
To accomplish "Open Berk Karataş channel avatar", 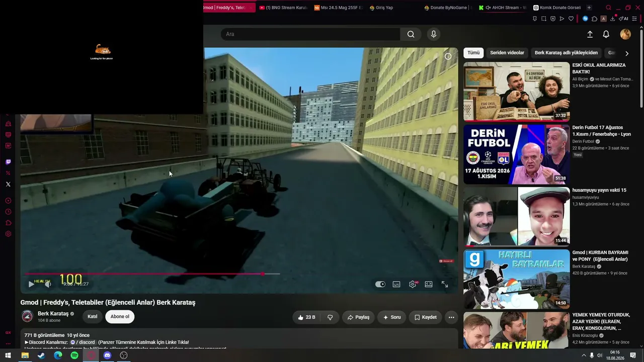I will click(x=27, y=316).
